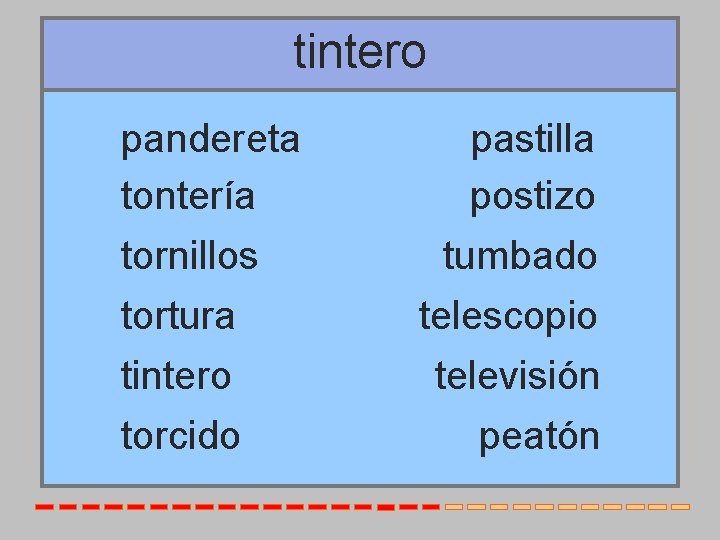Click the first red progress bar segment
Viewport: 720px width, 540px height.
click(x=45, y=507)
